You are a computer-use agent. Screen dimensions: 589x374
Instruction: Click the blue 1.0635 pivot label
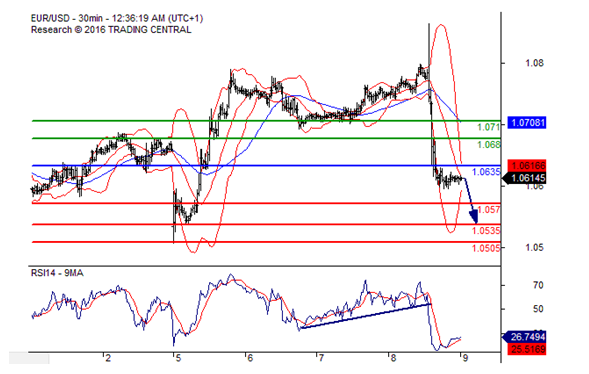coord(486,172)
